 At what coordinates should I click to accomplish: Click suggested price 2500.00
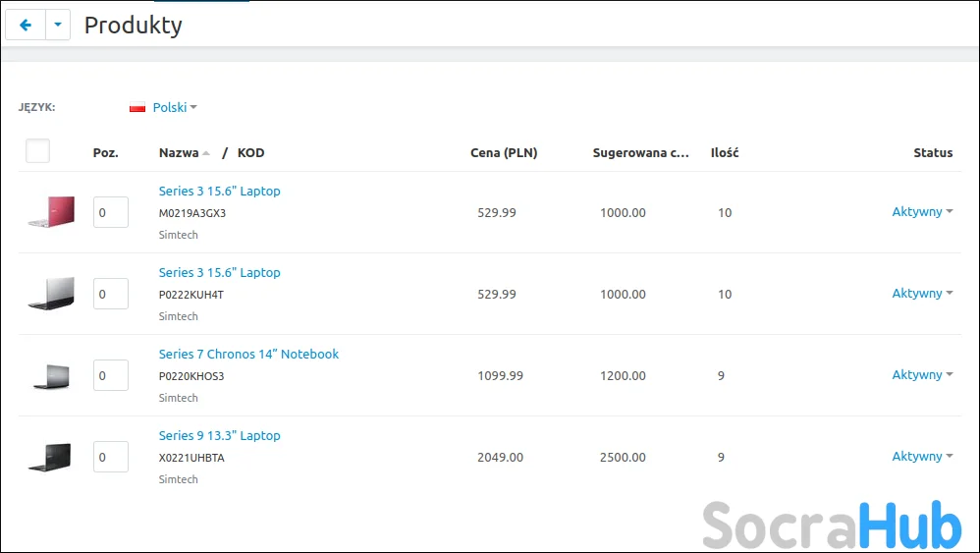623,458
